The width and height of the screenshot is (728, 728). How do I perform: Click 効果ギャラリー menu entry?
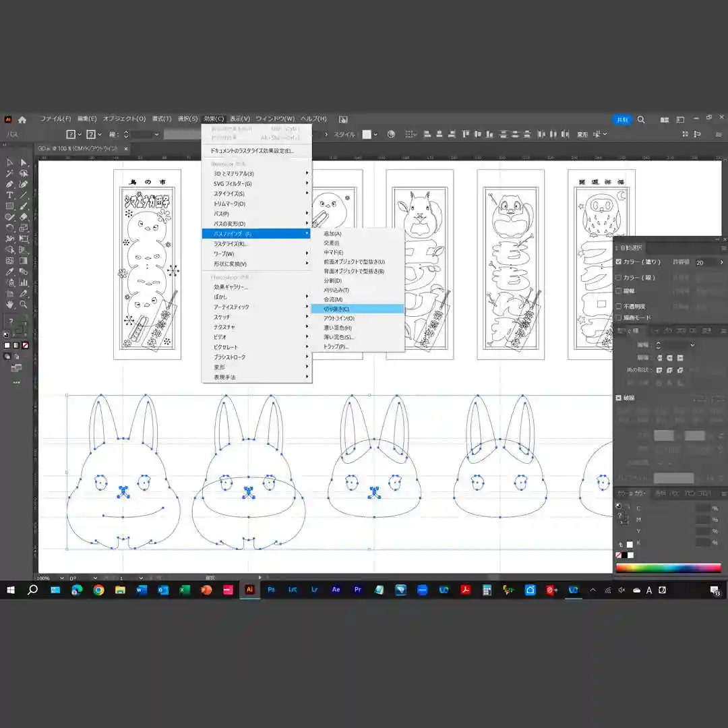click(x=231, y=287)
